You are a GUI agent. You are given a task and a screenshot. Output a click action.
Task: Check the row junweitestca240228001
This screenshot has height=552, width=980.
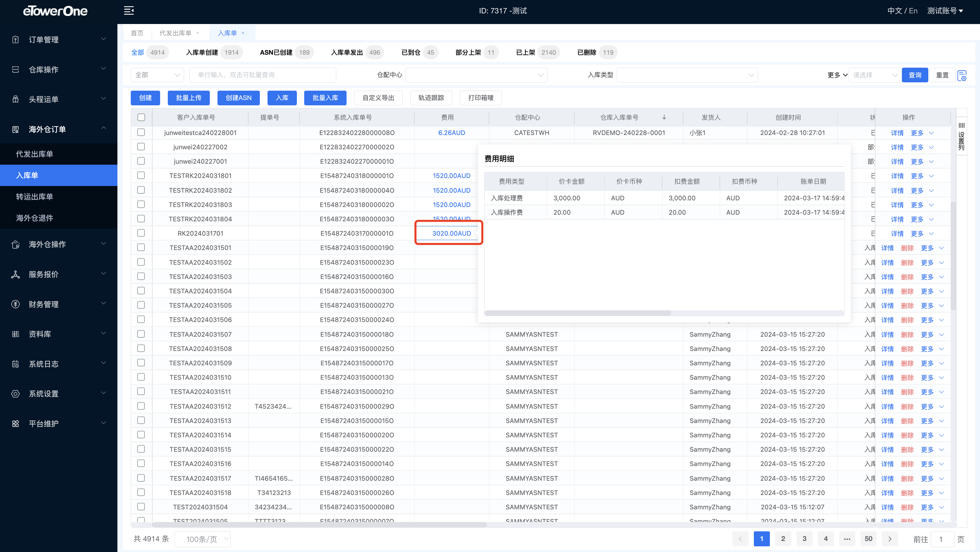[x=141, y=132]
